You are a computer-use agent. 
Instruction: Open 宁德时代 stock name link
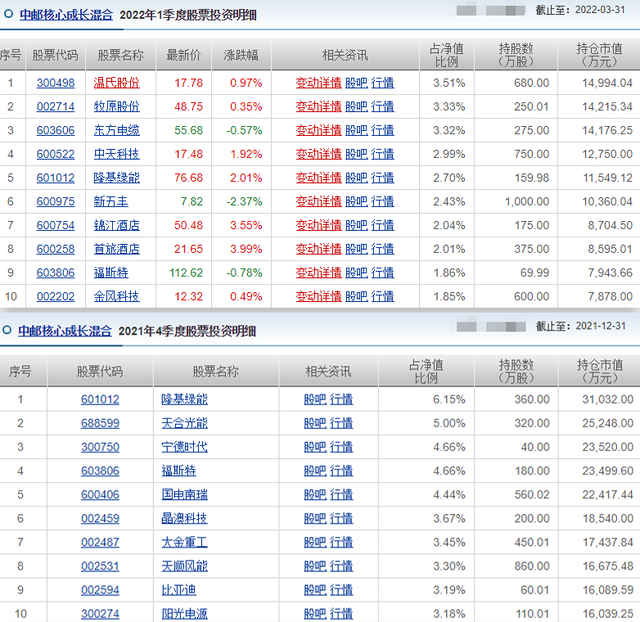click(184, 447)
